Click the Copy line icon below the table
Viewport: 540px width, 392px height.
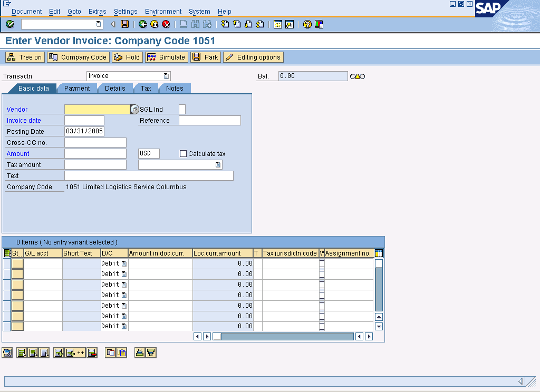pos(110,353)
